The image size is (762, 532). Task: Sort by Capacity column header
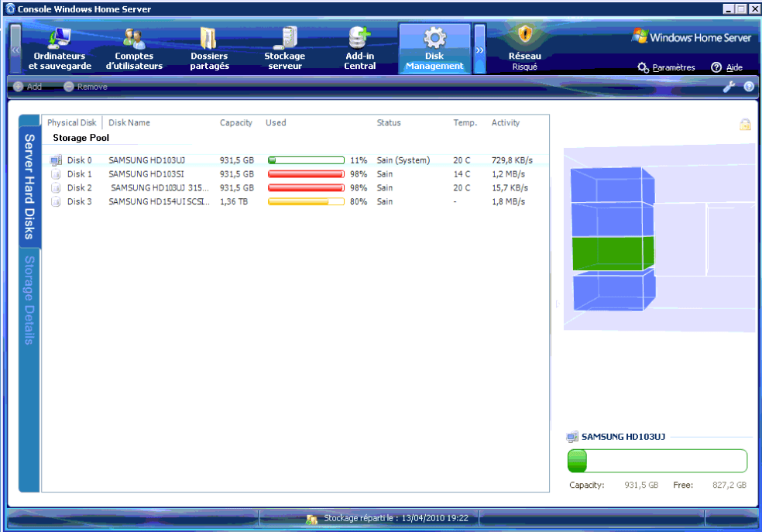click(x=235, y=122)
